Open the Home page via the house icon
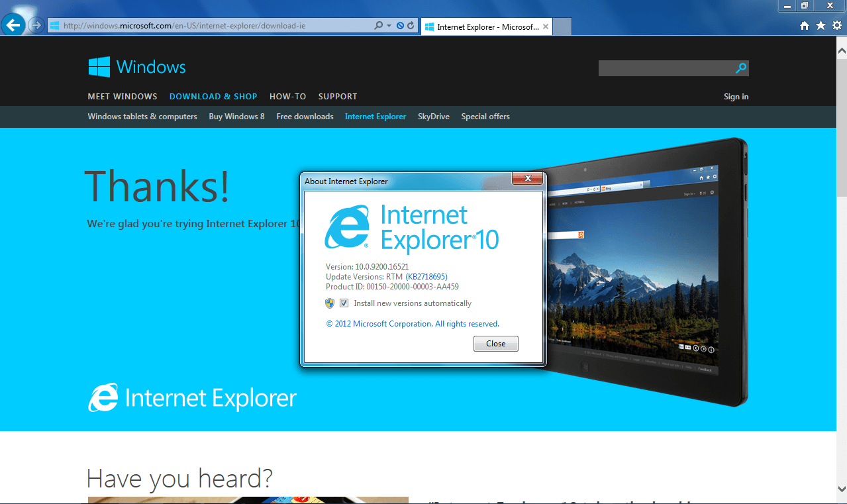This screenshot has width=847, height=504. point(805,25)
